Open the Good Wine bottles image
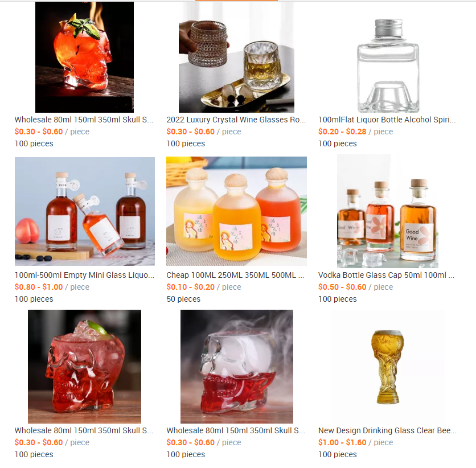The image size is (476, 468). [x=388, y=211]
